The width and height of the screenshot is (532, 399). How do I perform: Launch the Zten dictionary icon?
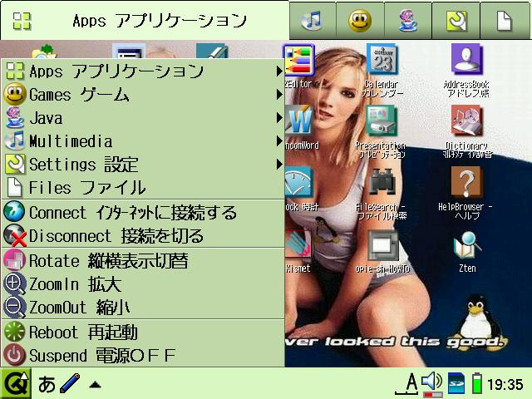[466, 246]
